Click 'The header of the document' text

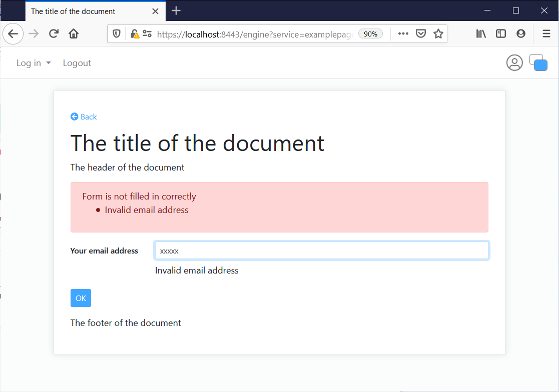click(127, 167)
